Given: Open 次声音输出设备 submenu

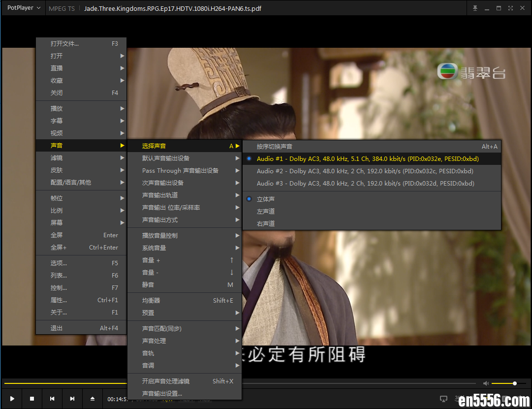Looking at the screenshot, I should [x=185, y=183].
